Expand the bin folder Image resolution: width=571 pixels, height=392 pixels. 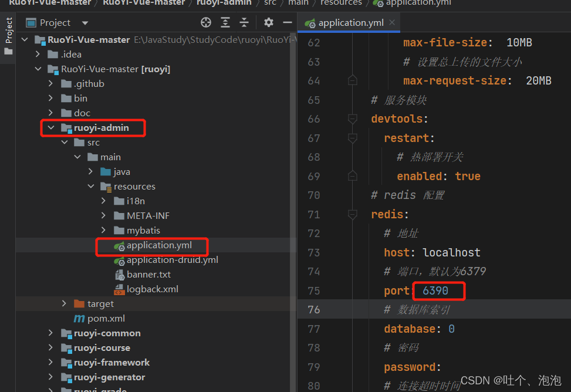pyautogui.click(x=51, y=98)
